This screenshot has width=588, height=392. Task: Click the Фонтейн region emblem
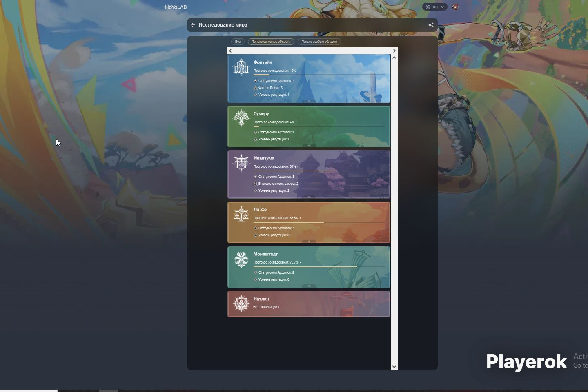241,67
